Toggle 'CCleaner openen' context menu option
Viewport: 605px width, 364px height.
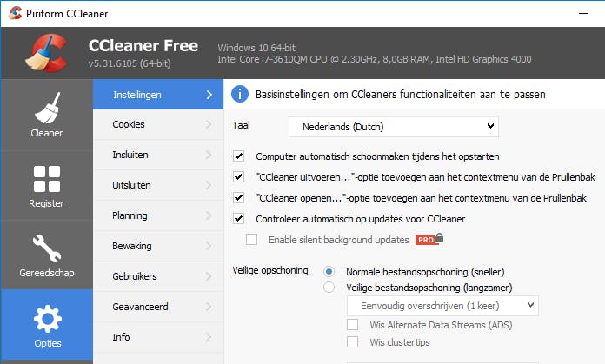[x=238, y=197]
